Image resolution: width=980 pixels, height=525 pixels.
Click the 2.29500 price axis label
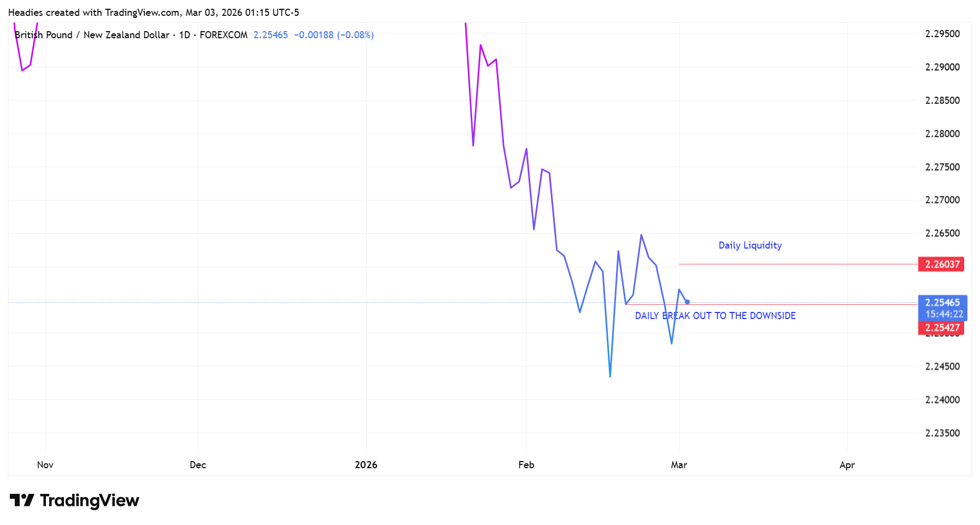942,34
